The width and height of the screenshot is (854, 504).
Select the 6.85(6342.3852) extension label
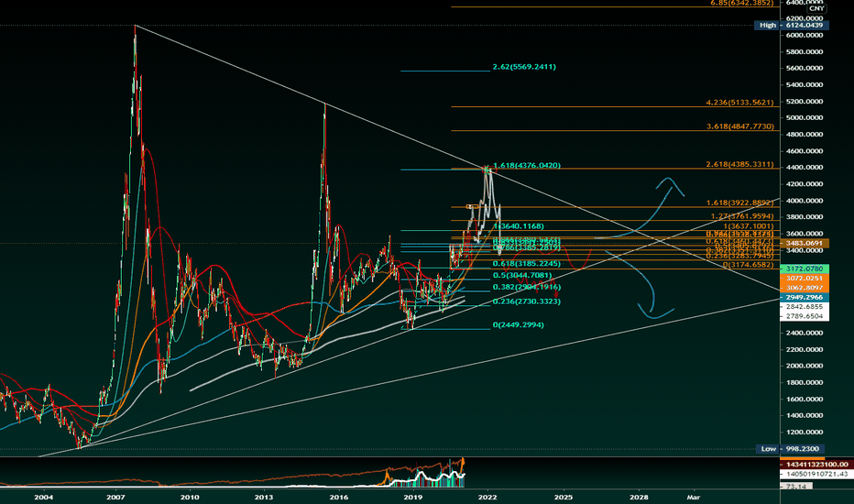(742, 4)
